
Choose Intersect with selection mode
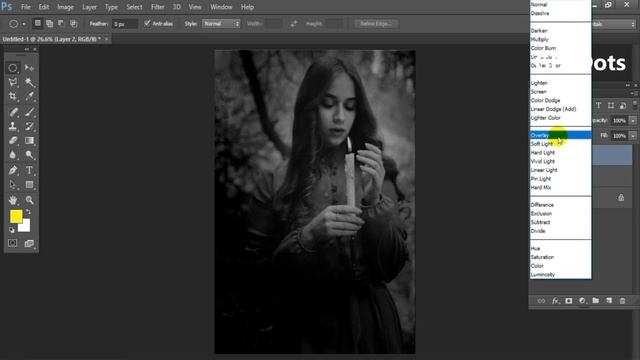point(73,24)
